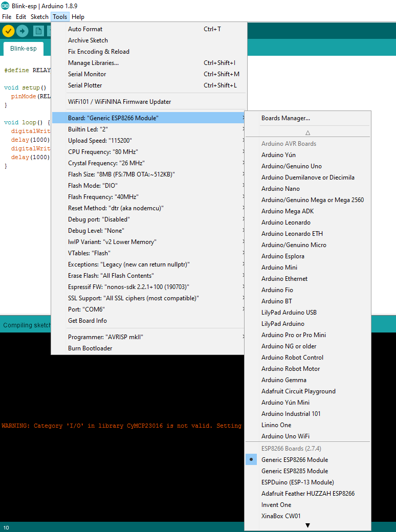Viewport: 396px width, 532px height.
Task: Select Arduino Yún board
Action: pyautogui.click(x=308, y=155)
